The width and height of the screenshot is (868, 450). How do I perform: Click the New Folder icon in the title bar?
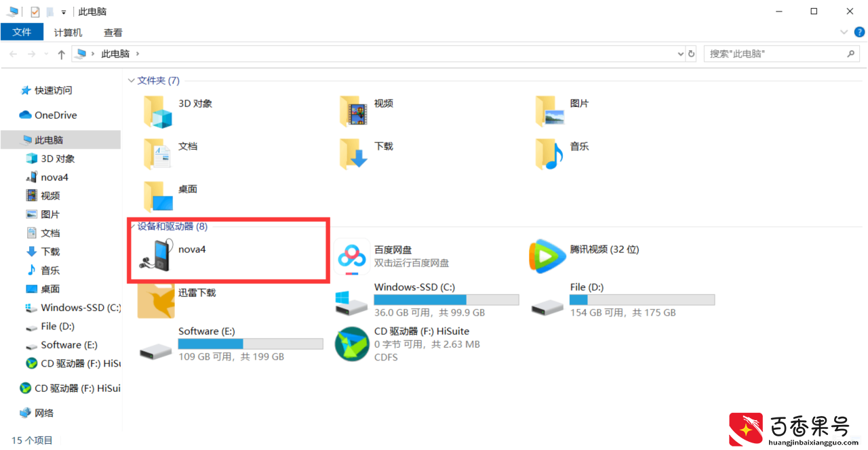(x=50, y=12)
